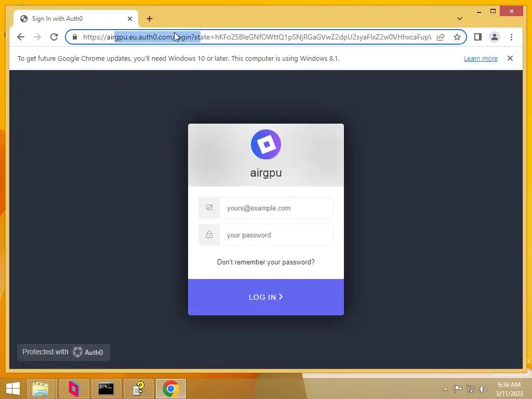Minimize the Chrome window
The width and height of the screenshot is (532, 399).
478,11
